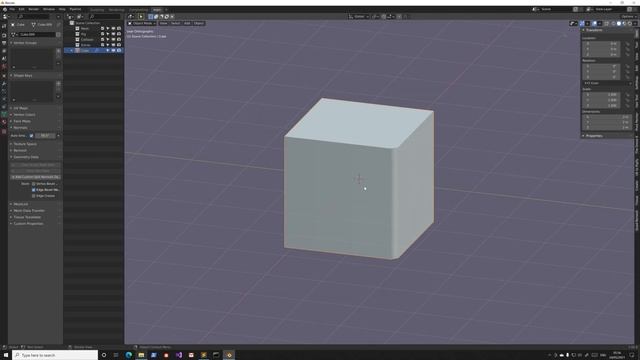Open the XYZ Euler rotation mode dropdown
This screenshot has width=640, height=360.
(x=607, y=83)
